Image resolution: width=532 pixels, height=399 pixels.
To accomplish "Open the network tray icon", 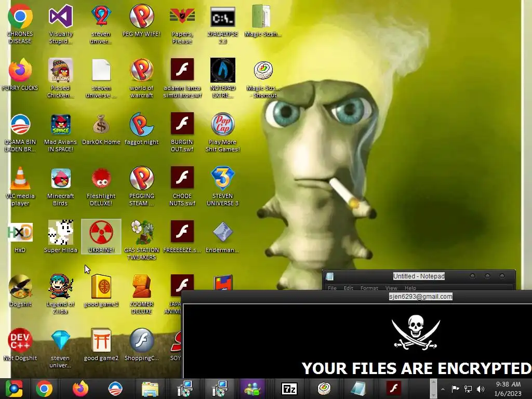I will coord(468,389).
